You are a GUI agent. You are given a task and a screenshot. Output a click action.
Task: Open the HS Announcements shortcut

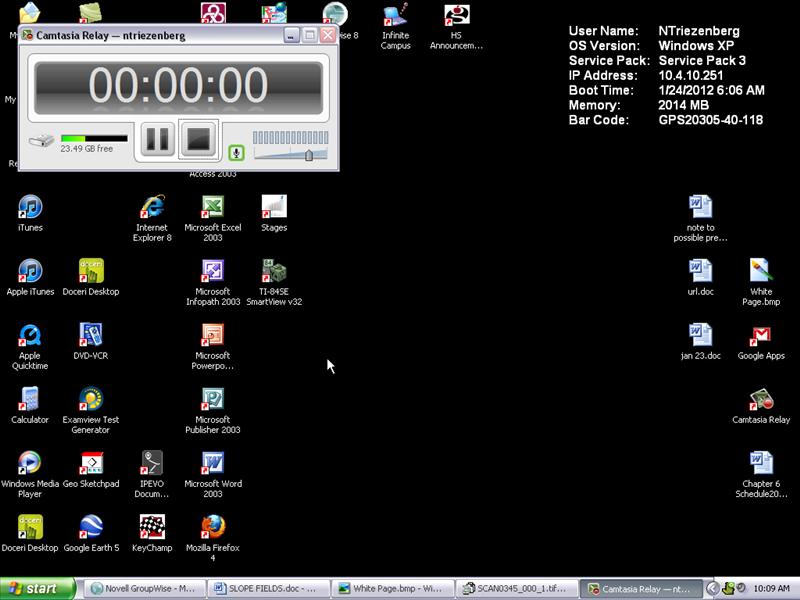pyautogui.click(x=456, y=26)
